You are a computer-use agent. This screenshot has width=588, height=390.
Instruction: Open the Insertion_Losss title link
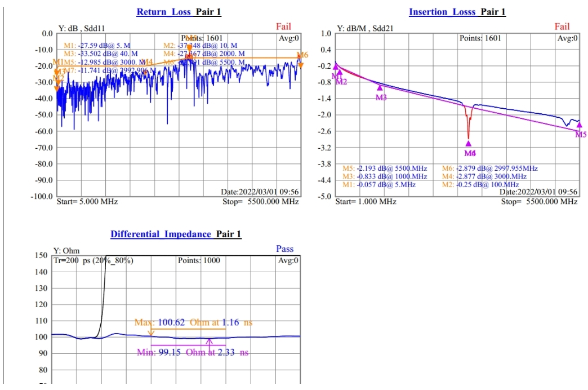click(442, 12)
